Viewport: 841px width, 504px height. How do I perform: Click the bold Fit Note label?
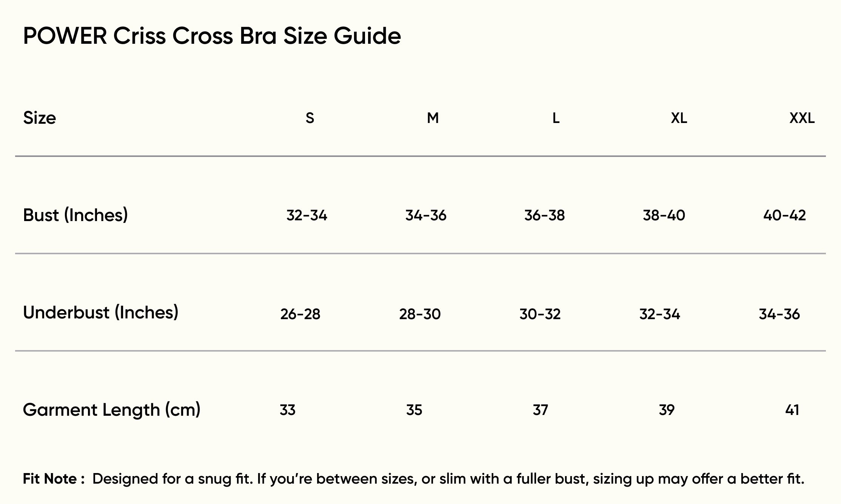coord(54,479)
